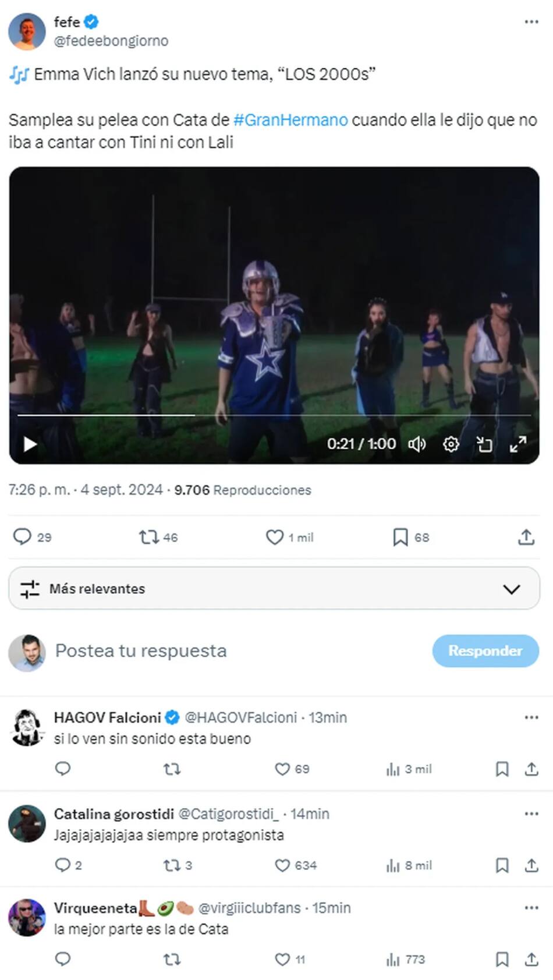The width and height of the screenshot is (553, 980).
Task: Open video settings gear
Action: (x=451, y=445)
